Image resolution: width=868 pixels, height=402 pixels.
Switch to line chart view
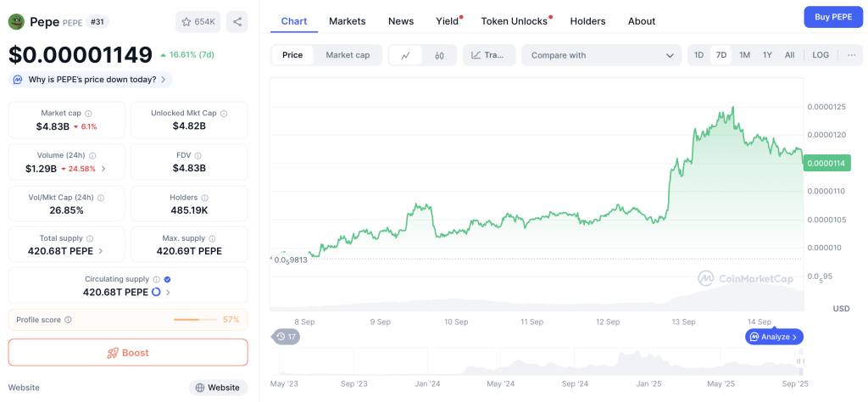click(x=406, y=55)
